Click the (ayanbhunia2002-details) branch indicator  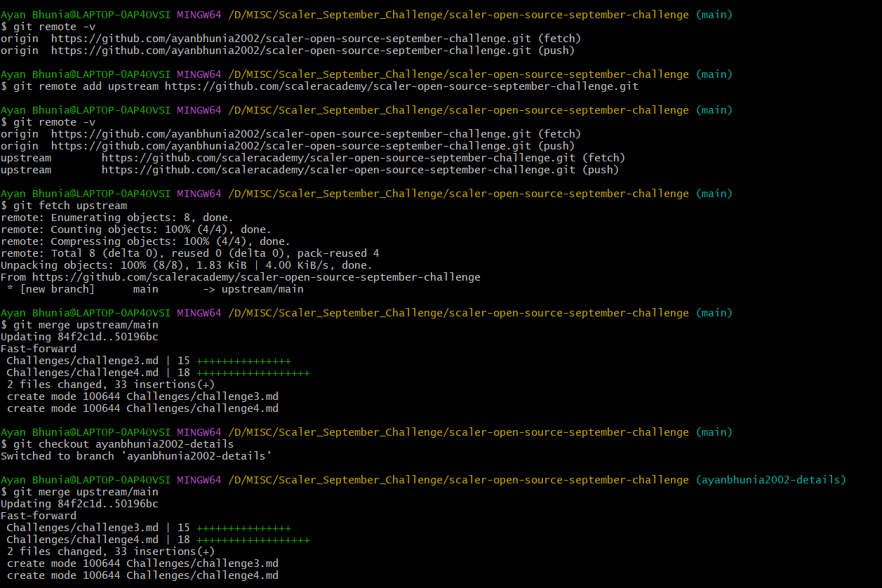point(770,479)
